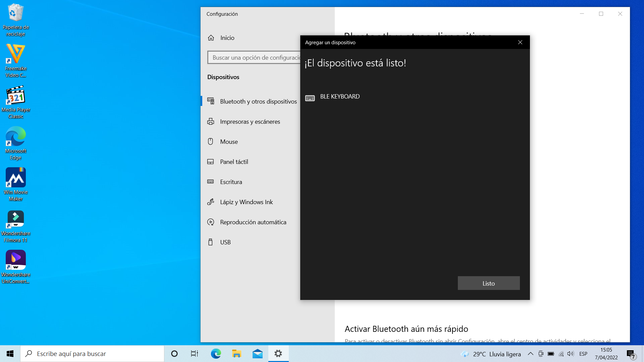Screen dimensions: 644x362
Task: Open File Explorer from the taskbar
Action: tap(236, 354)
